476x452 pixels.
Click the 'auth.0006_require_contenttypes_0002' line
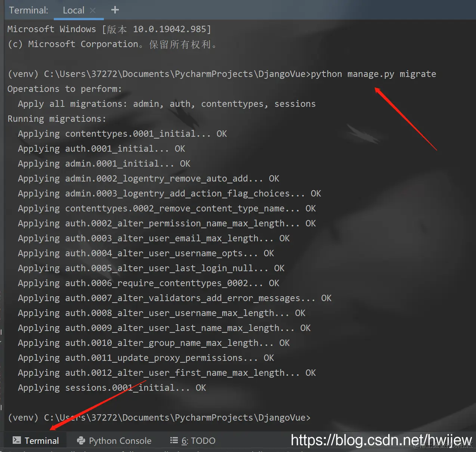tap(148, 283)
